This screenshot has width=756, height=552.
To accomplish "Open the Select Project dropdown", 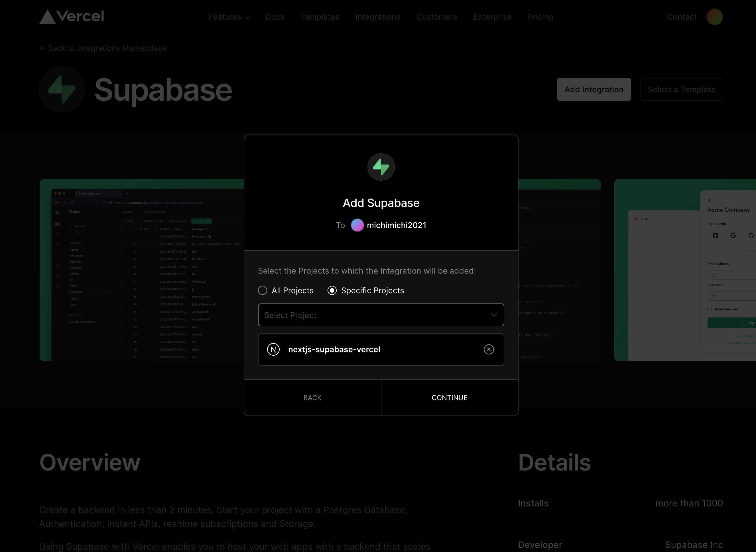I will (381, 315).
